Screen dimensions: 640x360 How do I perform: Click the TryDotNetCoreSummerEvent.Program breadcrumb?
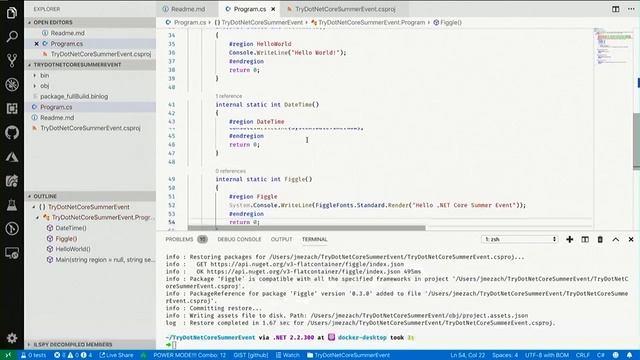(368, 22)
